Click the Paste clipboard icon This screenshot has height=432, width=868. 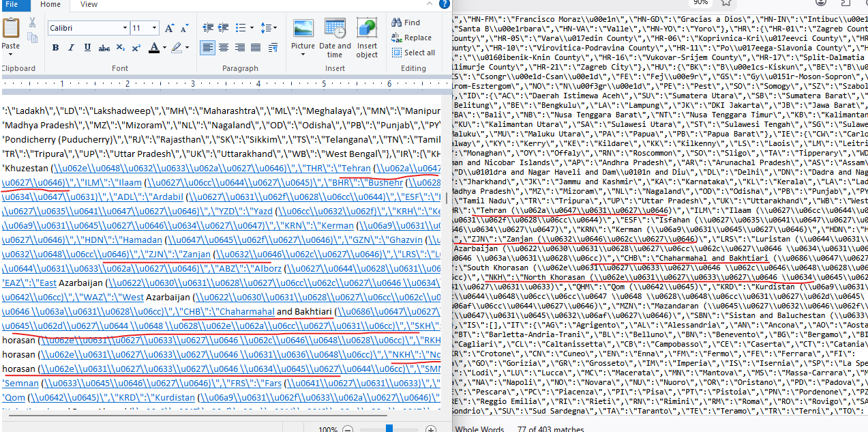tap(11, 28)
